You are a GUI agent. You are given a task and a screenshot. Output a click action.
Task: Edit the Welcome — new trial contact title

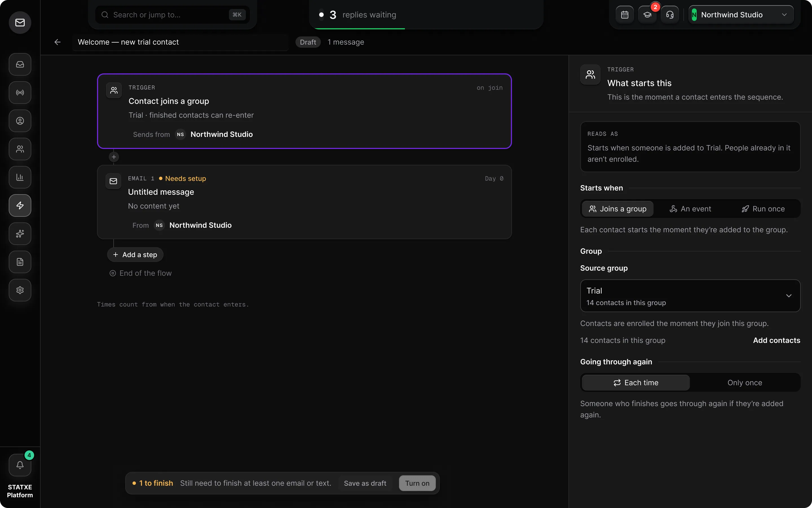(180, 42)
